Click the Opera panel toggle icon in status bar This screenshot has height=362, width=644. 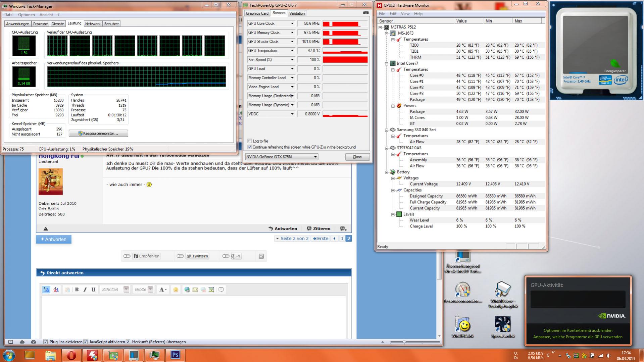[10, 342]
